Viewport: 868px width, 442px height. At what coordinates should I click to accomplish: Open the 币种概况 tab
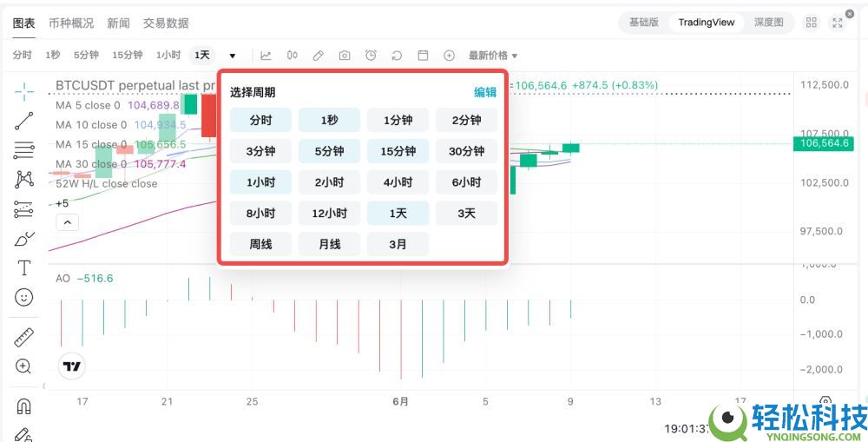(71, 23)
